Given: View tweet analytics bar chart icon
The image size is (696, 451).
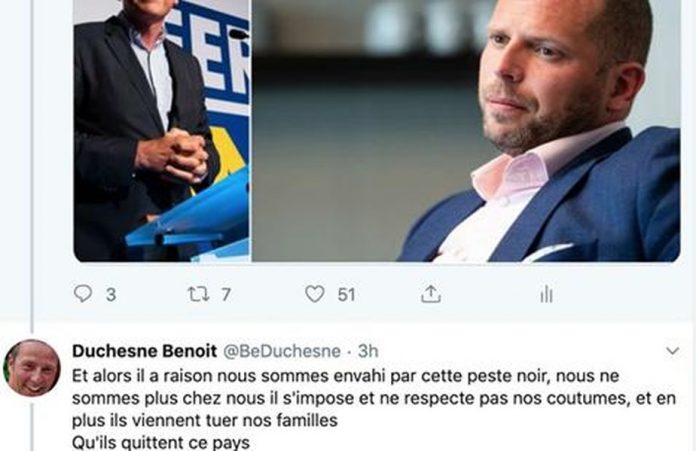Looking at the screenshot, I should pos(546,294).
